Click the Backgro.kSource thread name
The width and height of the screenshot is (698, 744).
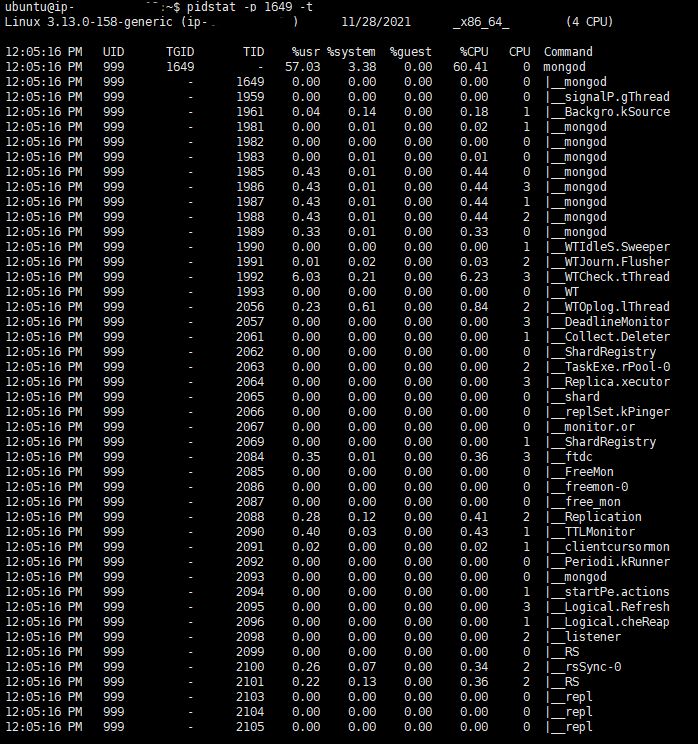click(617, 112)
